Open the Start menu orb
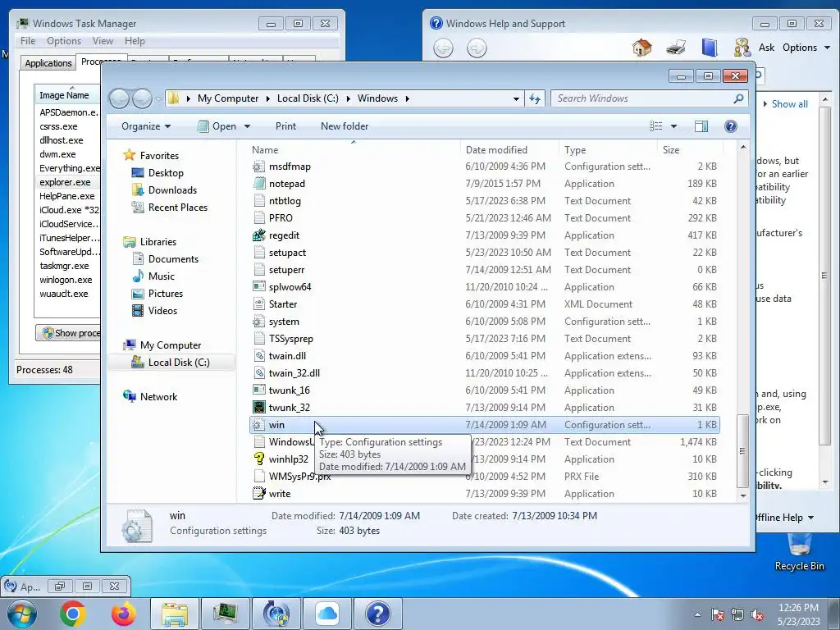 point(21,614)
